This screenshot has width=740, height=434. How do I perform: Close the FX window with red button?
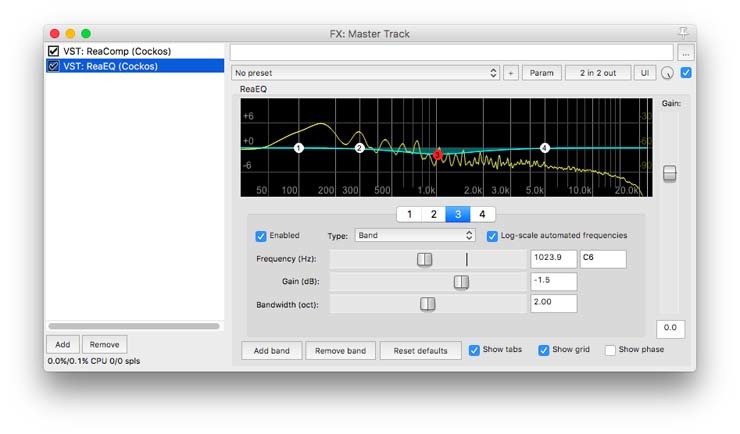[55, 33]
